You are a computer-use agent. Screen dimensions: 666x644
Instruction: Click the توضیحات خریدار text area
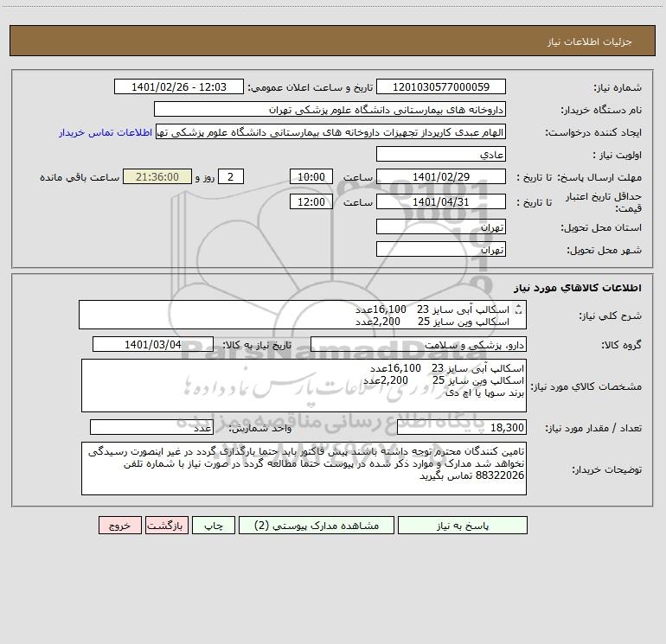[304, 469]
